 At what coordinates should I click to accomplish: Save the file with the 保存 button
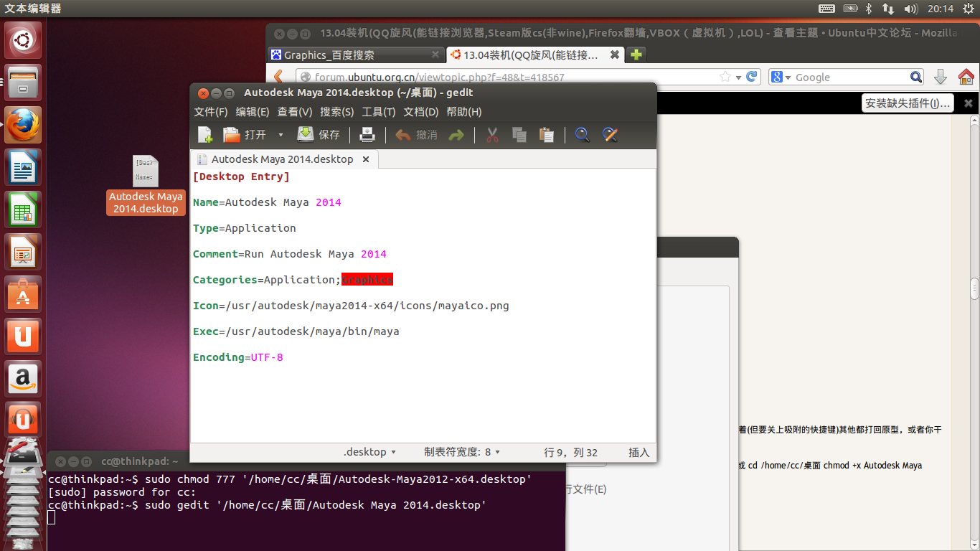coord(319,134)
